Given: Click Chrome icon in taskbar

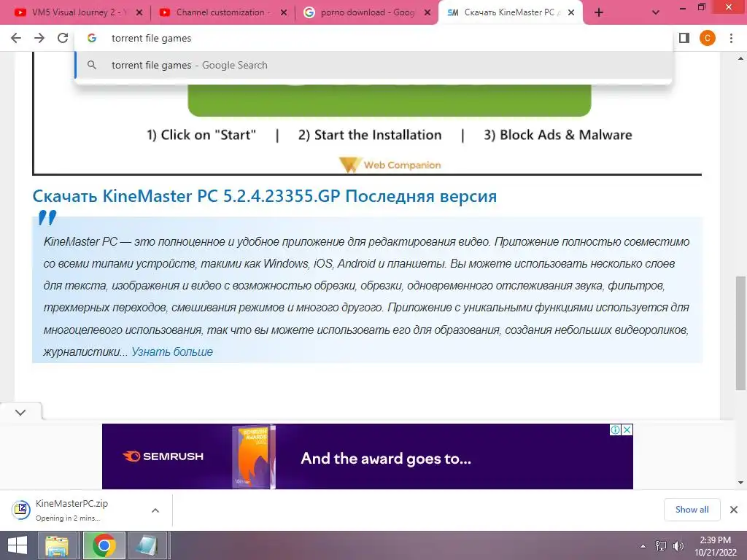Looking at the screenshot, I should coord(104,545).
